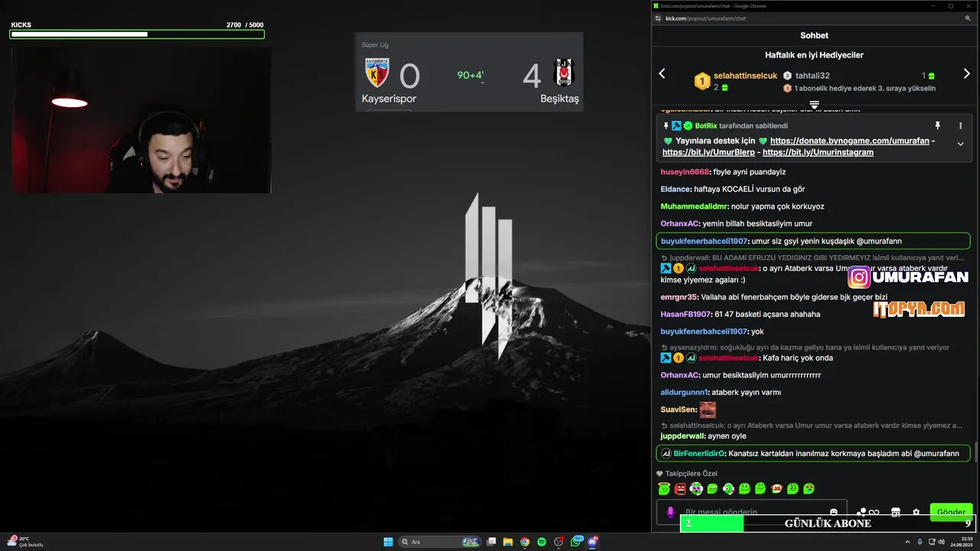Click Eldance username in chat
This screenshot has height=551, width=980.
(675, 189)
